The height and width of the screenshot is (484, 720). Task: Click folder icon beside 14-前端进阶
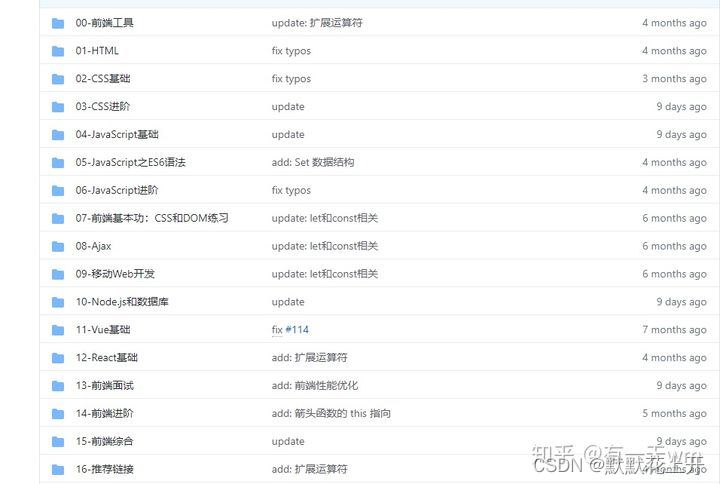[x=58, y=414]
